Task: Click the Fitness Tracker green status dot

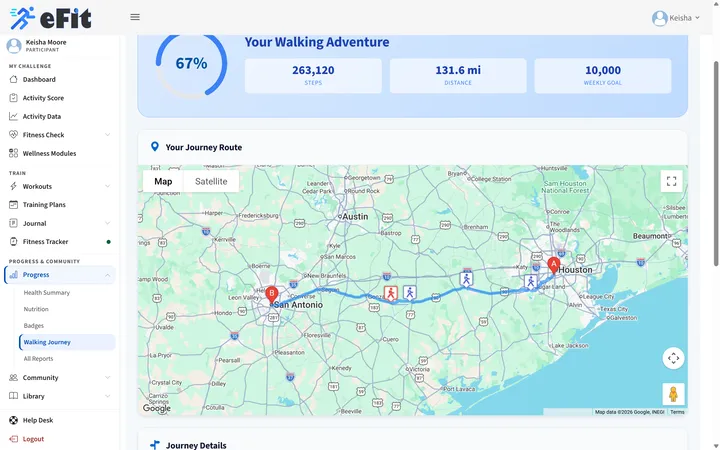Action: click(x=108, y=242)
